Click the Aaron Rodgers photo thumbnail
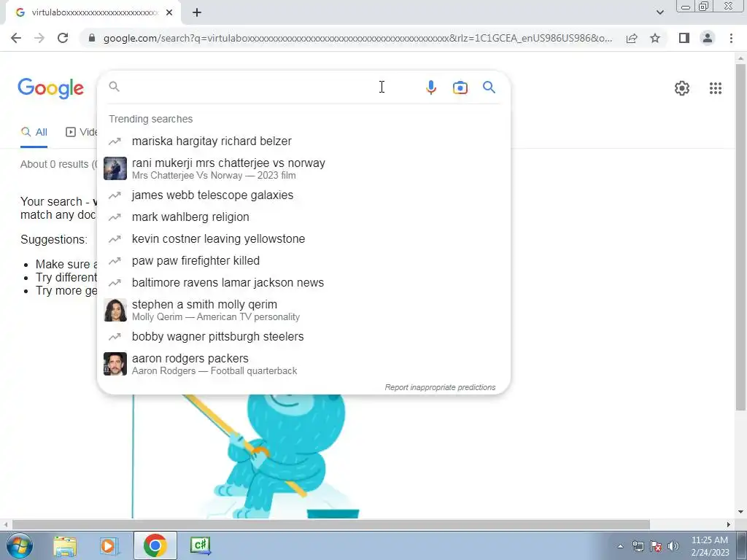Screen dimensions: 747x560 (115, 364)
